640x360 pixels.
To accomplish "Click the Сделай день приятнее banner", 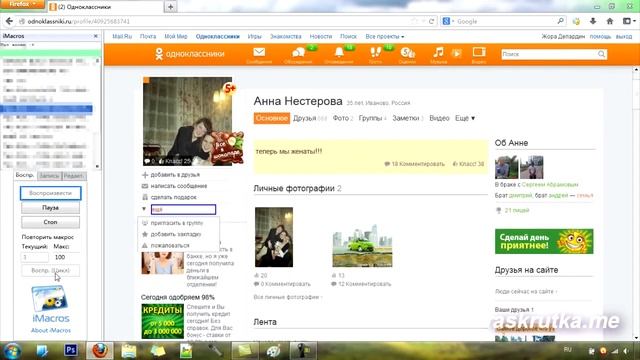I will pyautogui.click(x=544, y=241).
